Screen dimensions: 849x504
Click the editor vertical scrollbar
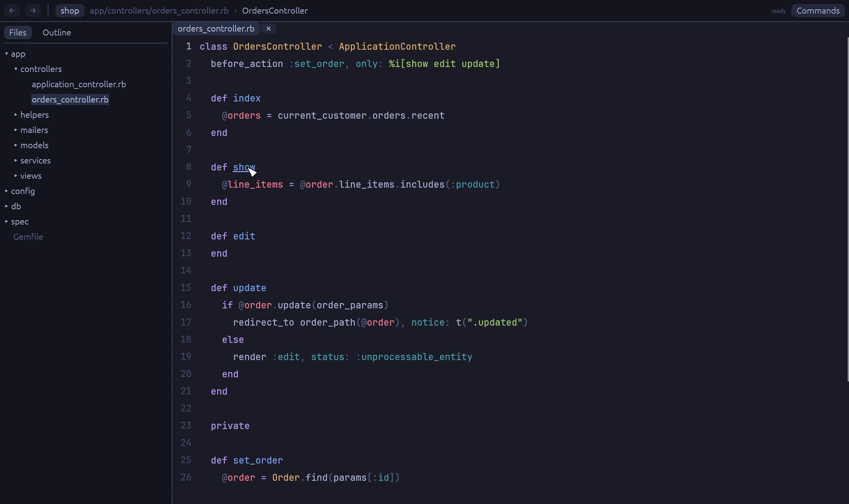tap(847, 209)
